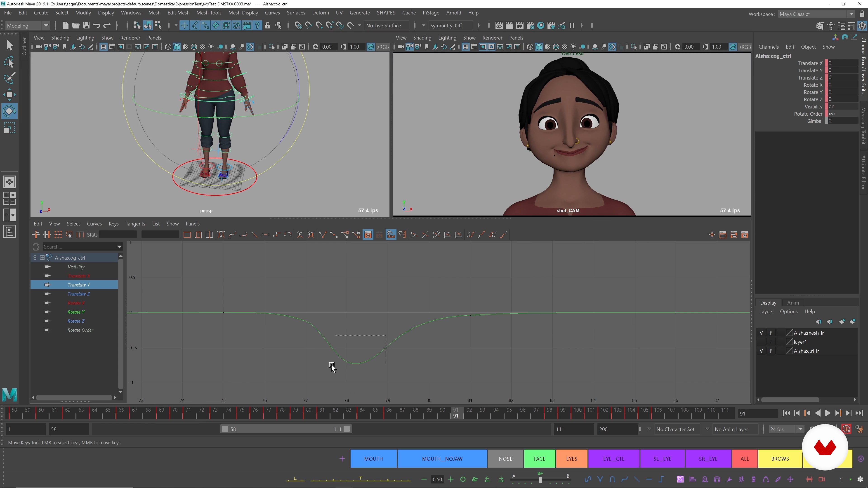The width and height of the screenshot is (868, 488).
Task: Click the Save scene icon
Action: pyautogui.click(x=86, y=26)
